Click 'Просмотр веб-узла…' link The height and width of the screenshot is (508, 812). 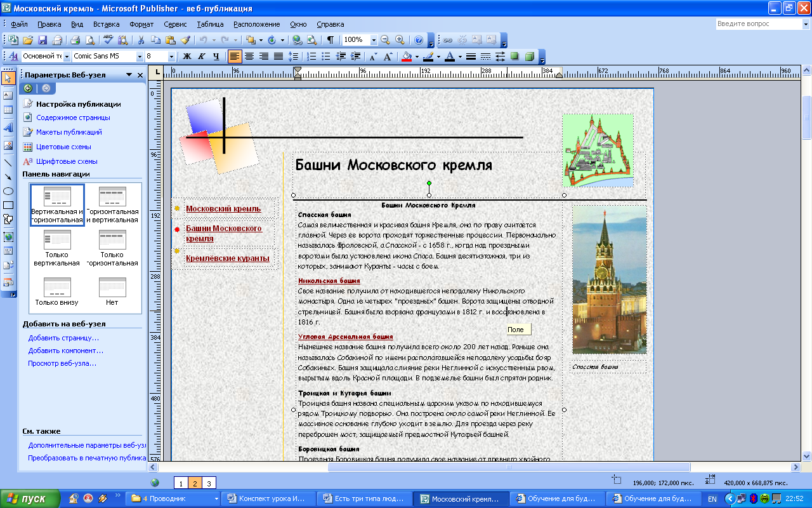coord(62,363)
